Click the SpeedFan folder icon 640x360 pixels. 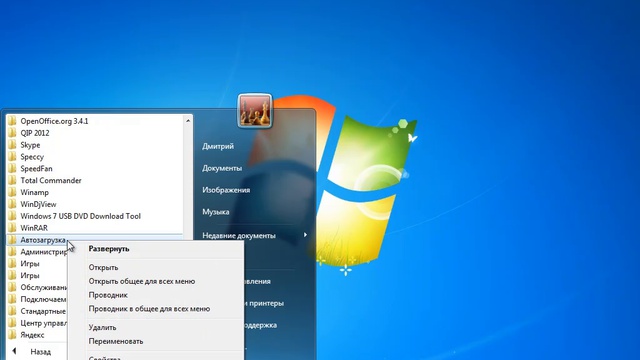[12, 168]
